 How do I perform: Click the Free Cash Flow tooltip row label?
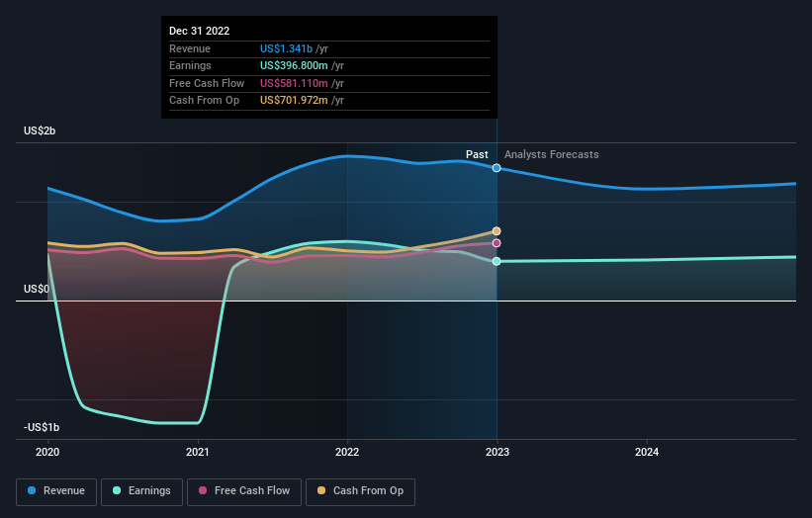[207, 83]
